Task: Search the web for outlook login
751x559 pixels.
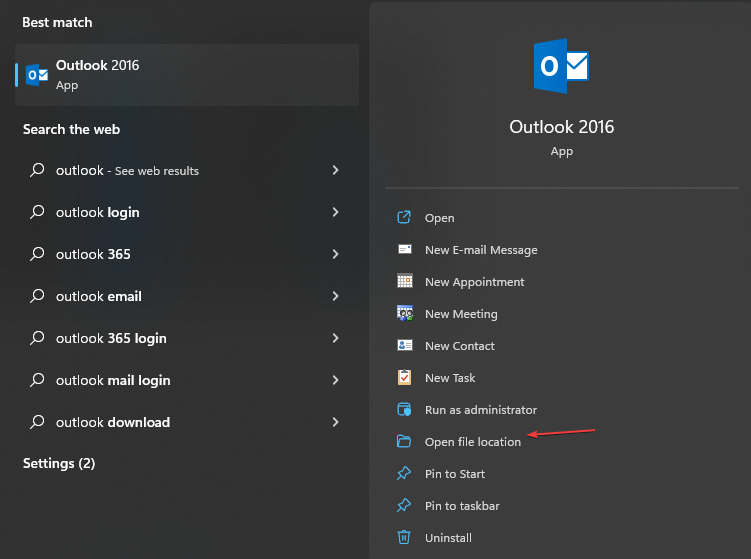Action: click(97, 212)
